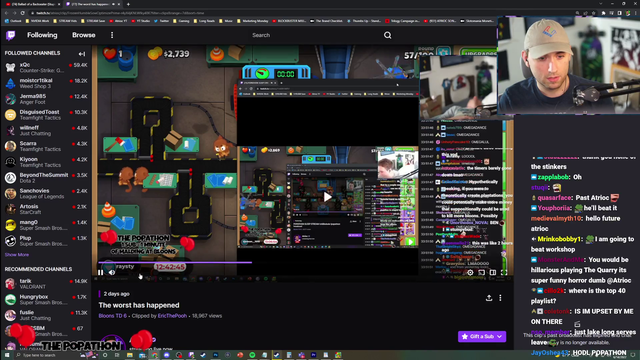Select Jerma985 avatar in followed channels

point(10,99)
